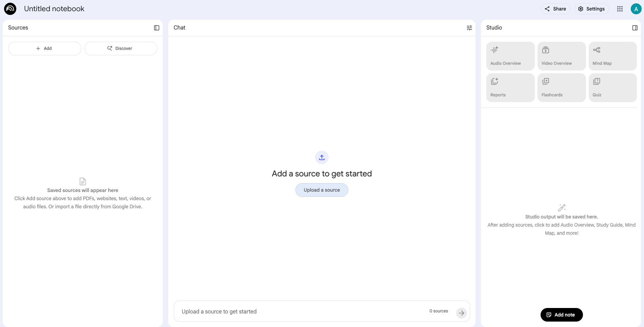Open the Google apps grid
The width and height of the screenshot is (644, 327).
click(x=620, y=8)
